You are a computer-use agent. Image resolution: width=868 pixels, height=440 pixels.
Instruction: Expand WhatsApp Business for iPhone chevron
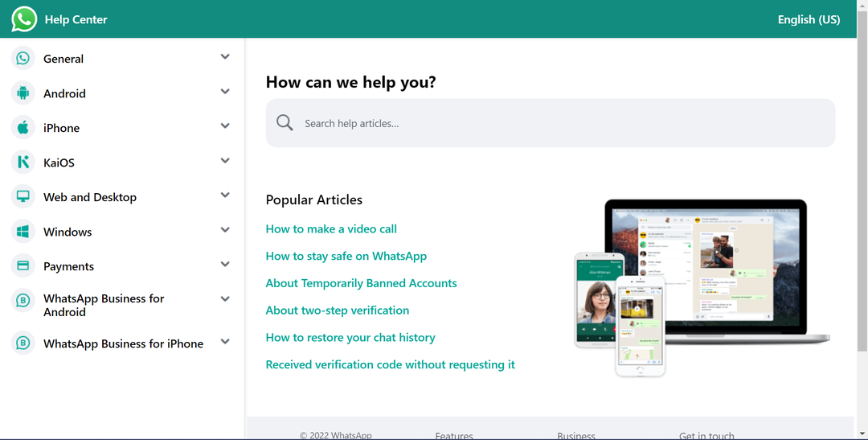point(225,341)
